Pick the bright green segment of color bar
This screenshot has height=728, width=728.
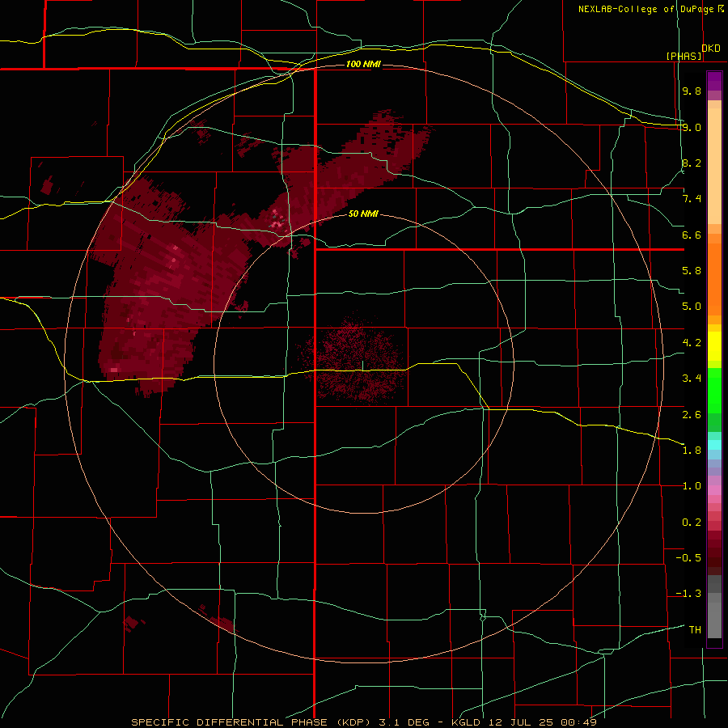[714, 390]
